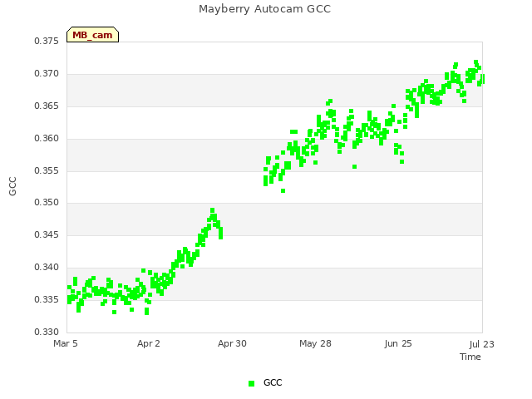This screenshot has width=532, height=399.
Task: Click the 0.360 y-axis value
Action: pos(47,138)
